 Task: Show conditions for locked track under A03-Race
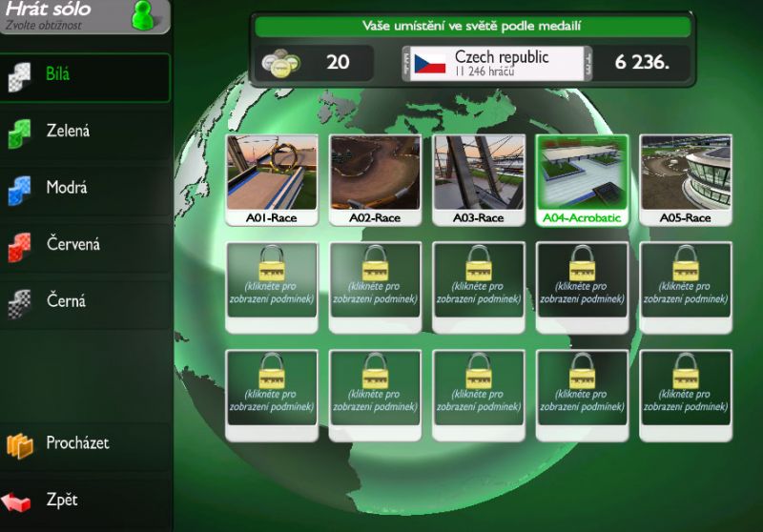click(479, 288)
